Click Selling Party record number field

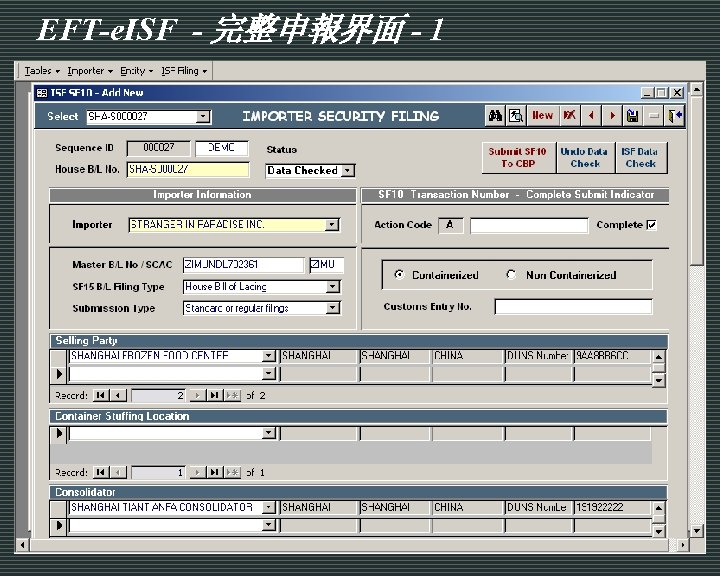tap(159, 395)
